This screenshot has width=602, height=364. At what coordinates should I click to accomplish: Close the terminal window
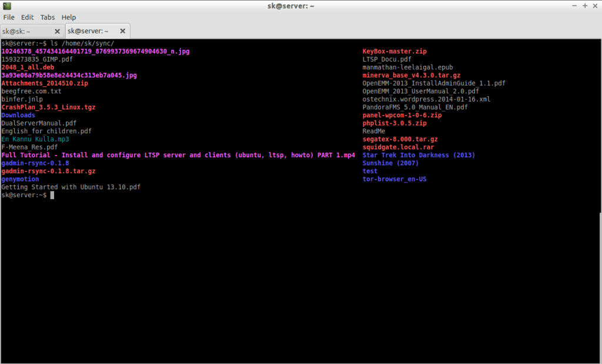(x=595, y=6)
